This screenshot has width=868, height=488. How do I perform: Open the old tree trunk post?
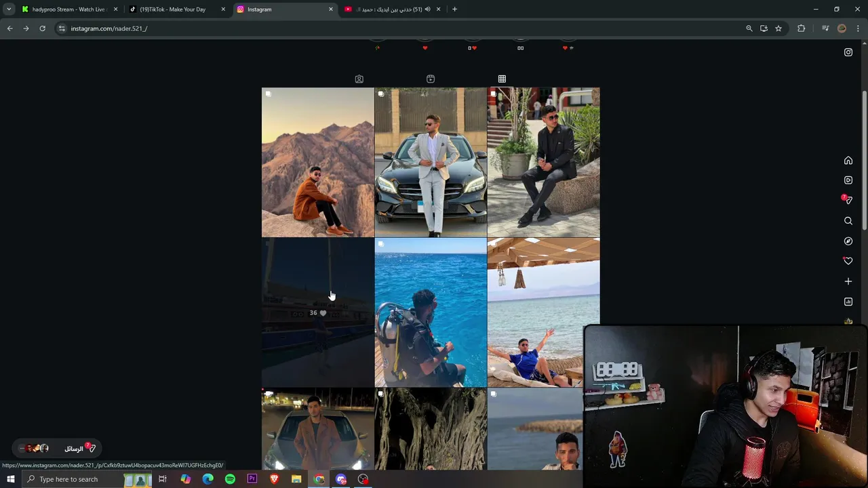point(431,429)
